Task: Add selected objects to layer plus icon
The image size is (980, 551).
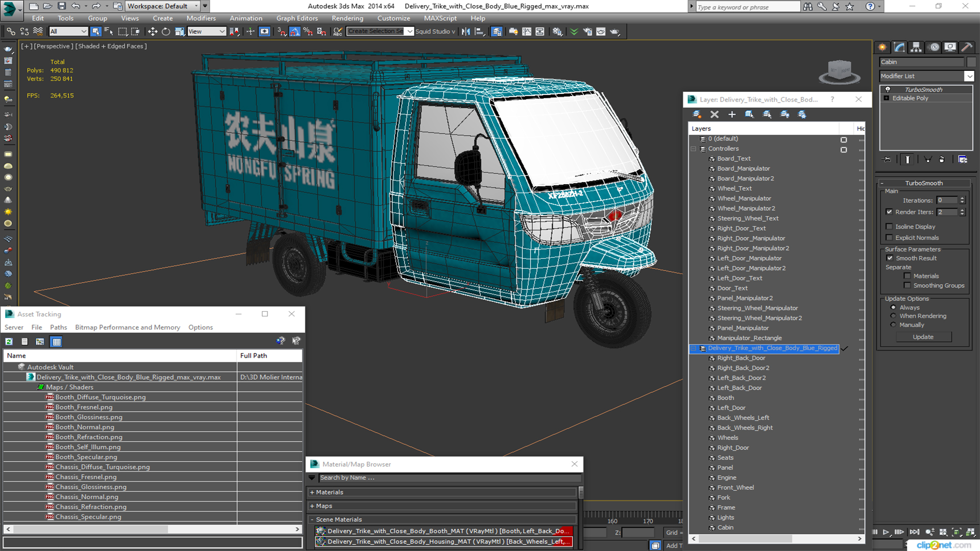Action: 732,114
